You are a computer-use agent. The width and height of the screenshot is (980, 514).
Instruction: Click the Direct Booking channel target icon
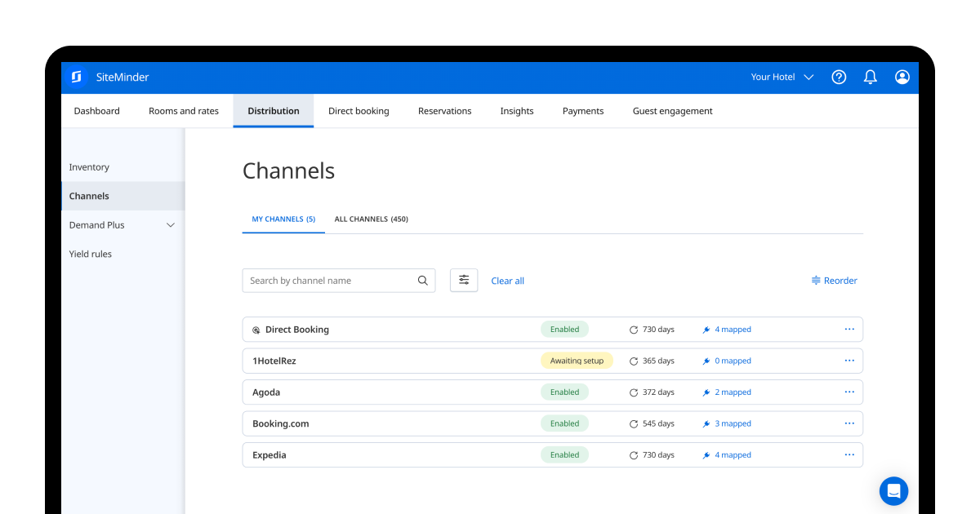256,329
